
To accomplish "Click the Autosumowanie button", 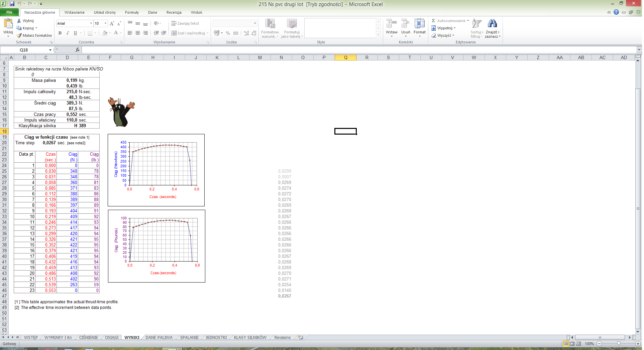I will pyautogui.click(x=450, y=21).
